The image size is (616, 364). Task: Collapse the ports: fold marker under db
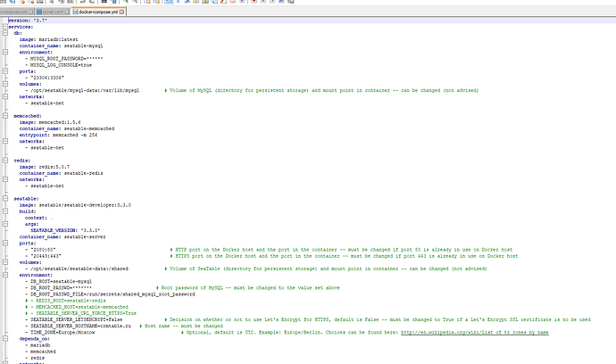(x=5, y=71)
